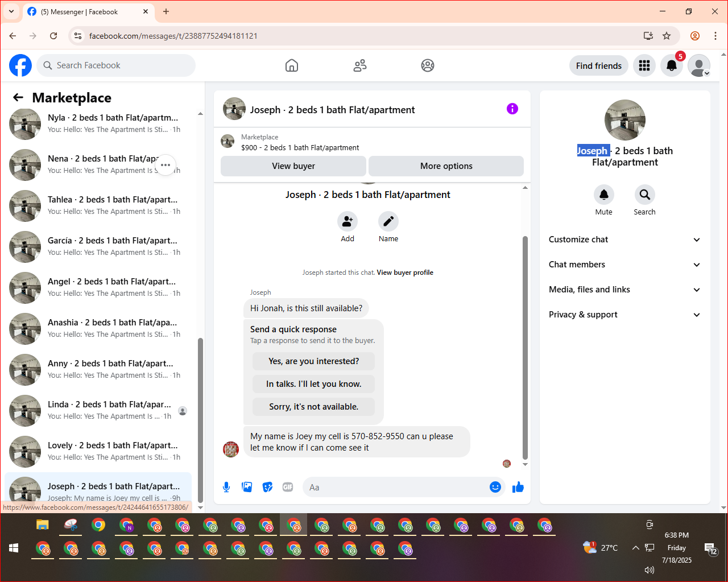Open the García conversation

click(98, 247)
